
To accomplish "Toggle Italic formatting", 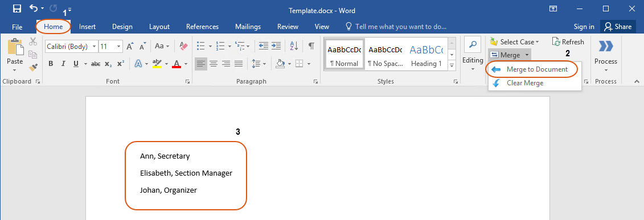I will coord(63,64).
